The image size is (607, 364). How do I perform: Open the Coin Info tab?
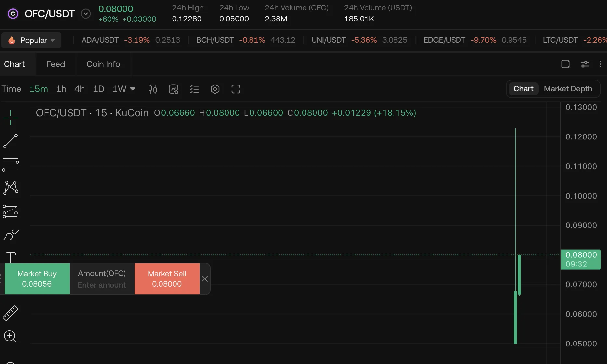pos(103,64)
